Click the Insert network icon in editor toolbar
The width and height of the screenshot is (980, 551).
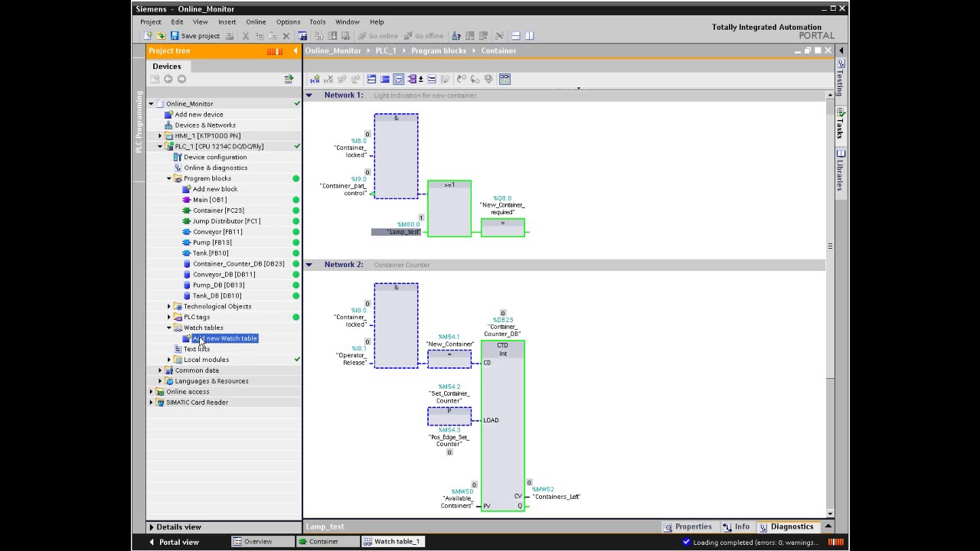click(x=315, y=79)
